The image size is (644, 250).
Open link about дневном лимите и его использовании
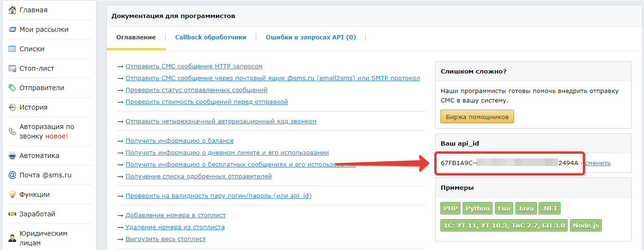[227, 153]
